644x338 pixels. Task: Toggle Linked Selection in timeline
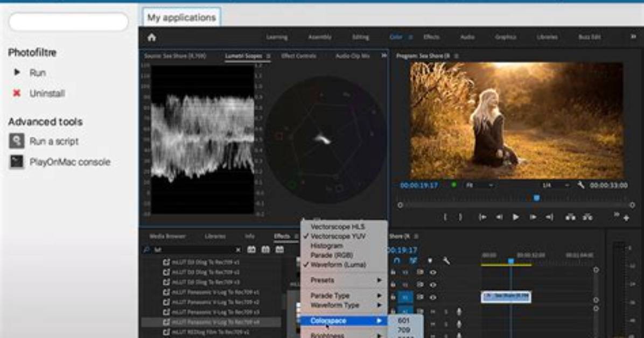414,260
